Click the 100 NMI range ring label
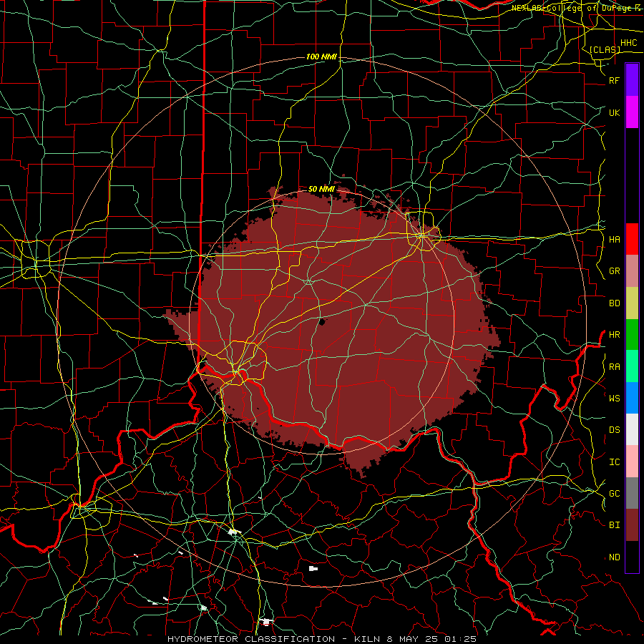644x644 pixels. tap(321, 57)
